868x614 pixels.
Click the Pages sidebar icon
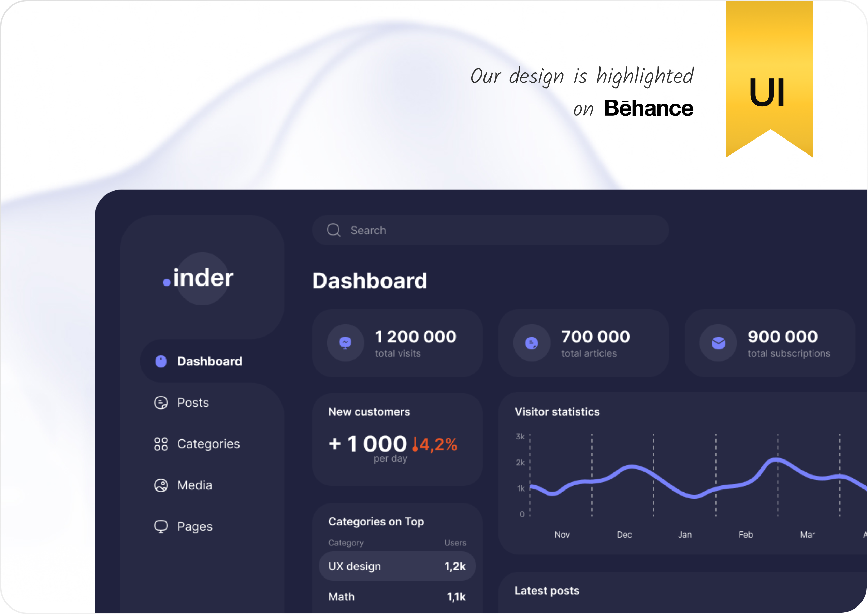161,526
